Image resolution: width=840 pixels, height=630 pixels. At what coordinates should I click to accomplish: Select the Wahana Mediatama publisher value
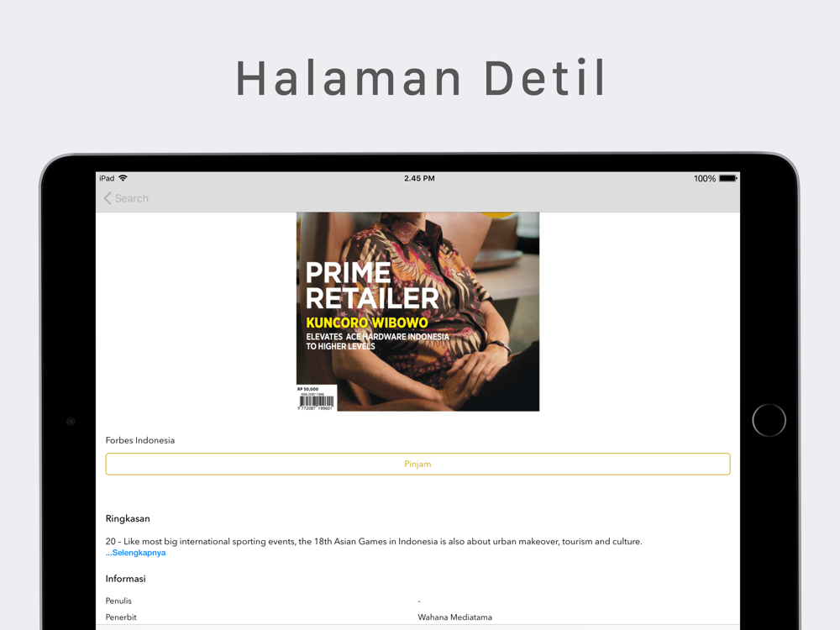coord(454,617)
